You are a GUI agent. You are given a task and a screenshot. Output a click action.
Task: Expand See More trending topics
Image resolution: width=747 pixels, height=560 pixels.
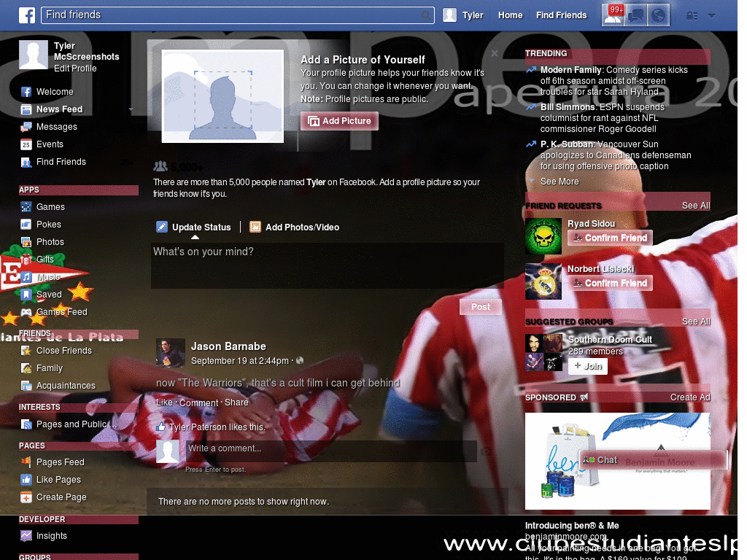coord(560,182)
